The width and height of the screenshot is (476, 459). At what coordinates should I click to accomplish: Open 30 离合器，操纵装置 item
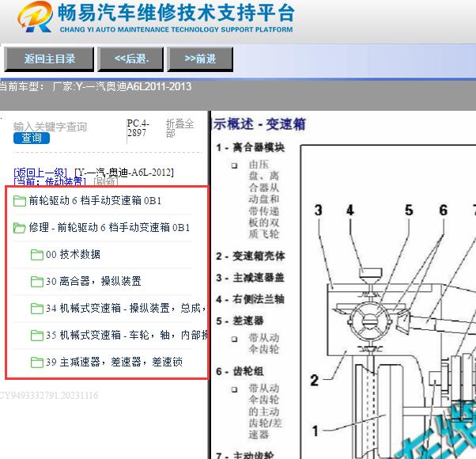click(93, 281)
